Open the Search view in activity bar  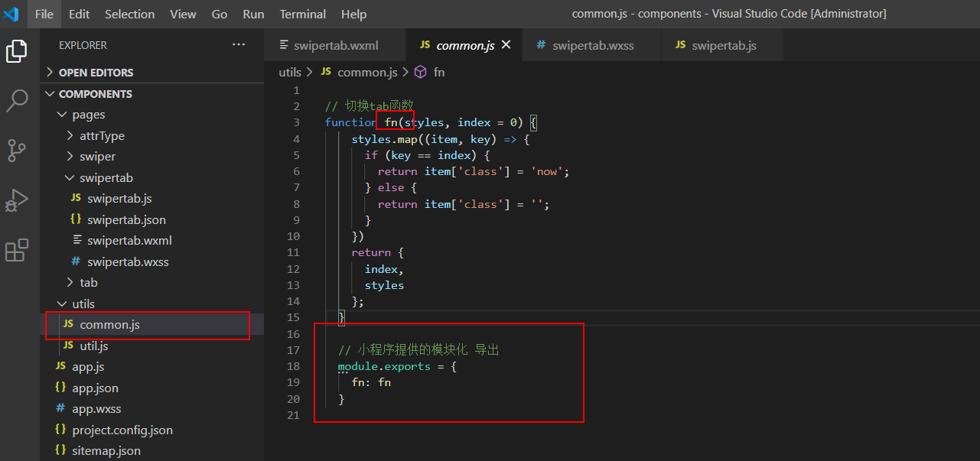[x=17, y=100]
